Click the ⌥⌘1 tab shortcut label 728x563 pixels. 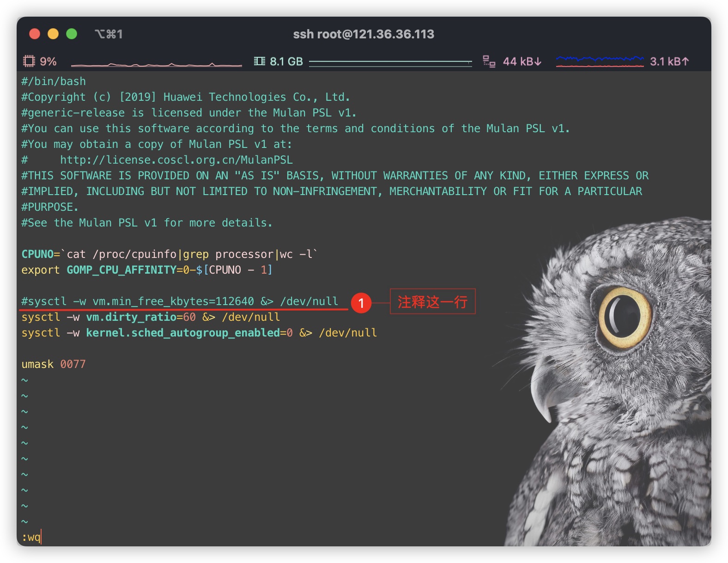pos(109,34)
